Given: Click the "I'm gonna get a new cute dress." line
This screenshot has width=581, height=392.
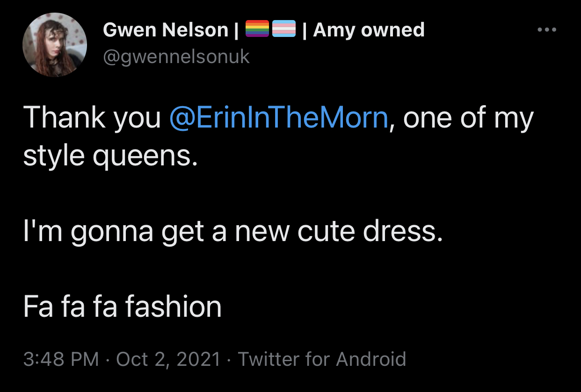Looking at the screenshot, I should click(x=233, y=232).
